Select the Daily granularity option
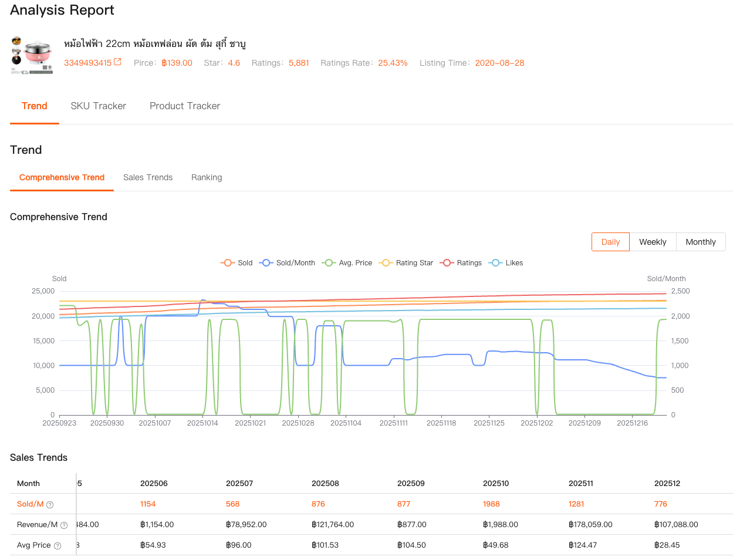The height and width of the screenshot is (560, 740). (x=610, y=242)
